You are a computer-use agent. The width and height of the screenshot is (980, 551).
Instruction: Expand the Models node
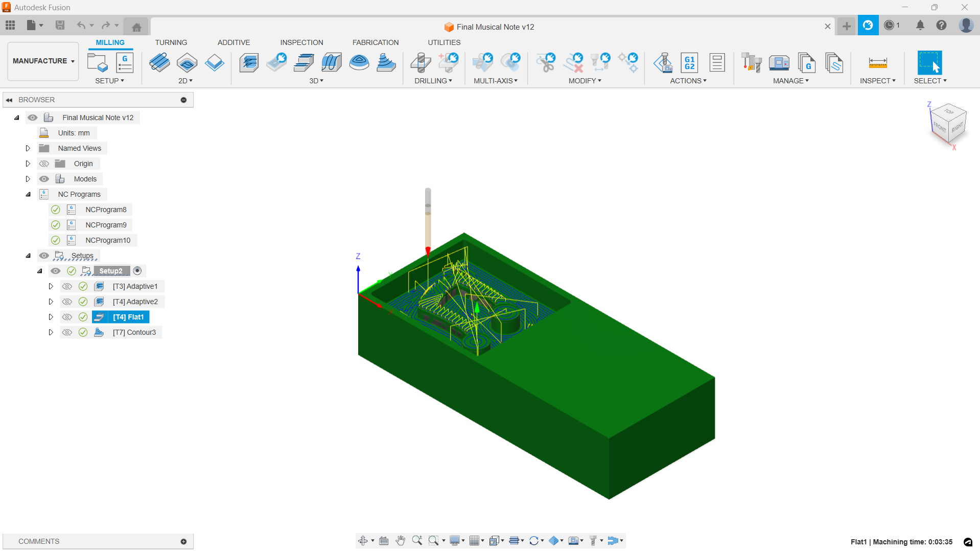point(28,179)
